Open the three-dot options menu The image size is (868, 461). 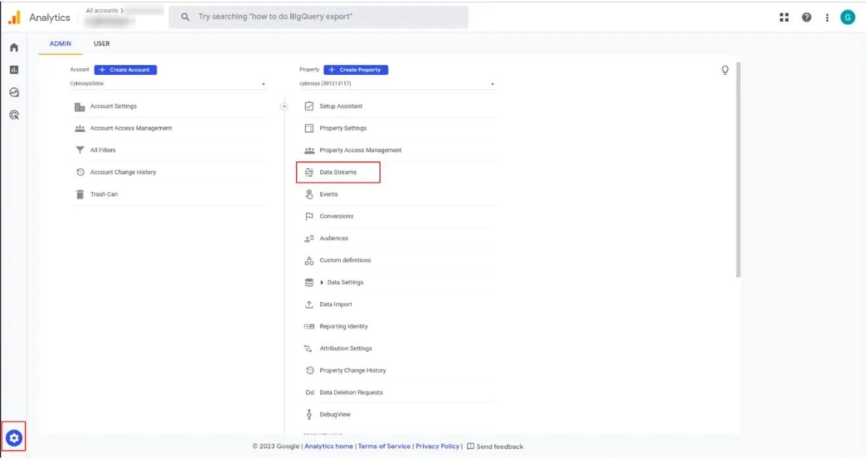826,16
